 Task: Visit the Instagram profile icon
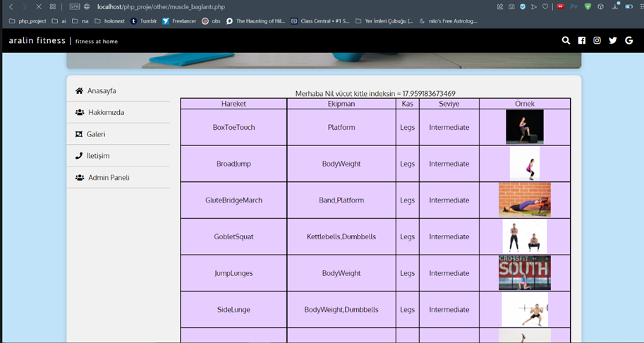(x=597, y=40)
